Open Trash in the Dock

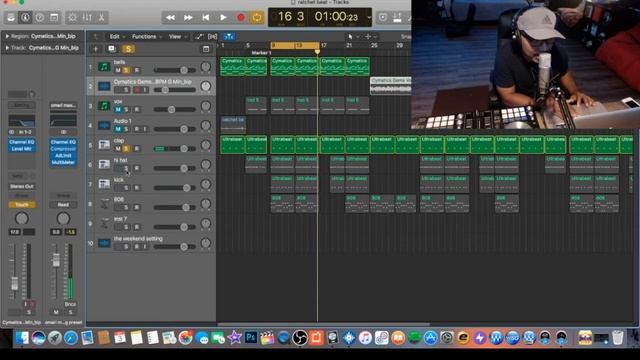tap(618, 338)
